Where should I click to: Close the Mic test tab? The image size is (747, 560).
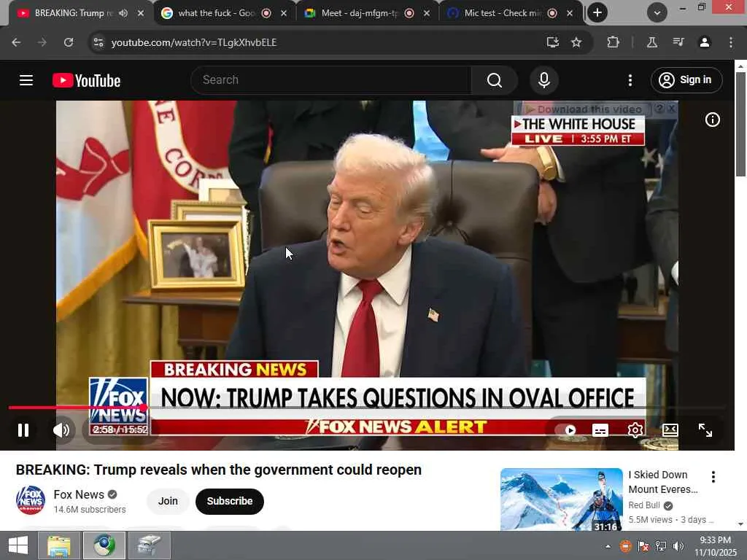click(x=570, y=13)
